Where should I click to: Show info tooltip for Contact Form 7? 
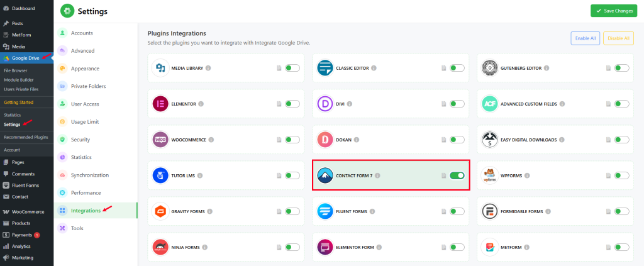pos(377,175)
